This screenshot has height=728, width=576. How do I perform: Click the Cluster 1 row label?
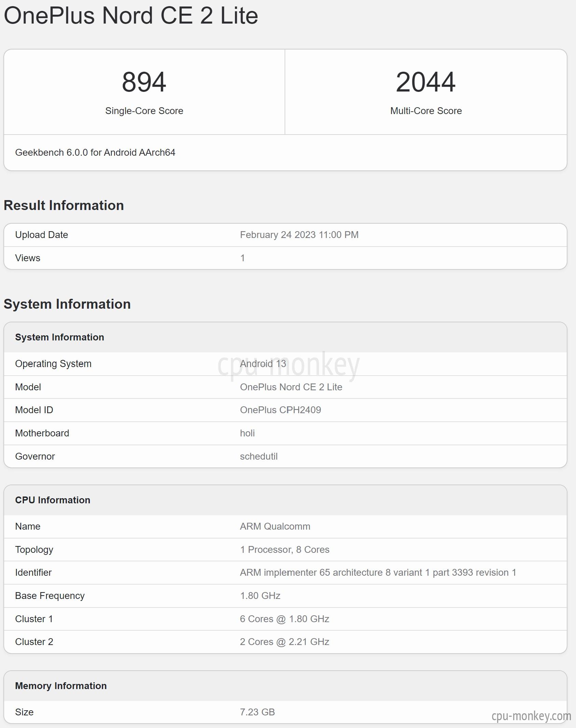click(x=34, y=619)
